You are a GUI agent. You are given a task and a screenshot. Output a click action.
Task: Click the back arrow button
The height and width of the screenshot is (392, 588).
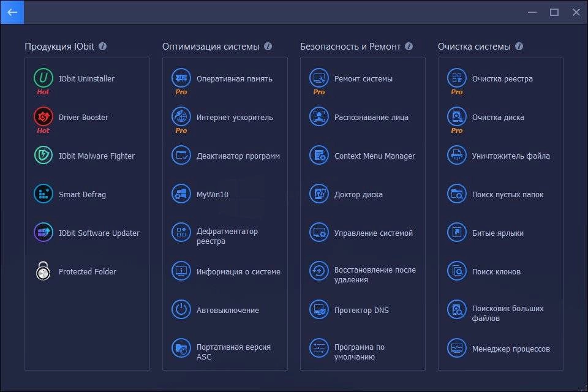pyautogui.click(x=12, y=12)
